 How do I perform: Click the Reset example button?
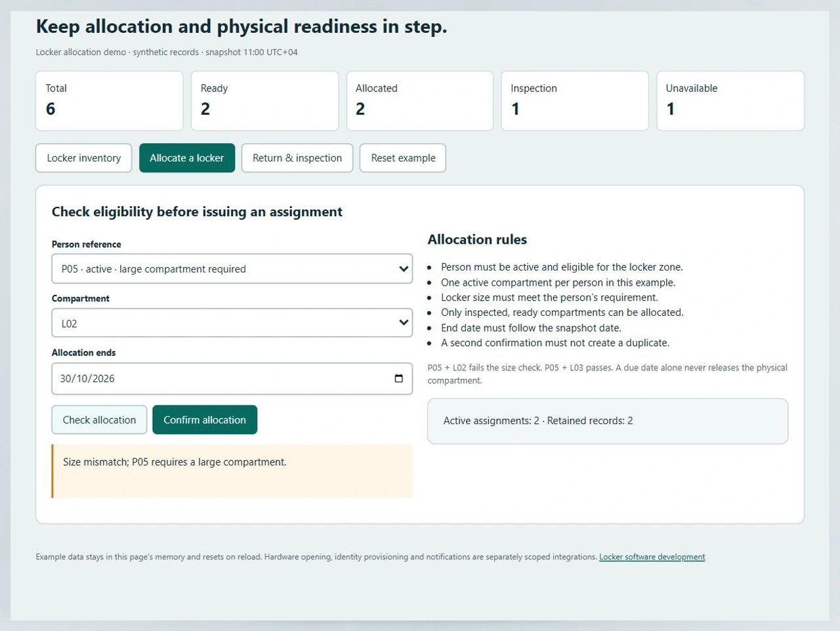[403, 158]
